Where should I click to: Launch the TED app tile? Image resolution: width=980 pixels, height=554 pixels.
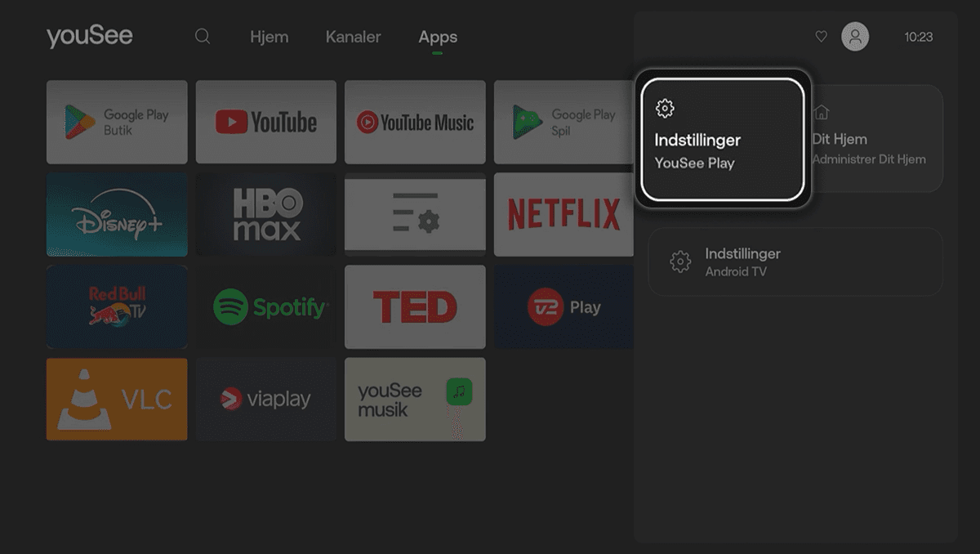tap(415, 306)
